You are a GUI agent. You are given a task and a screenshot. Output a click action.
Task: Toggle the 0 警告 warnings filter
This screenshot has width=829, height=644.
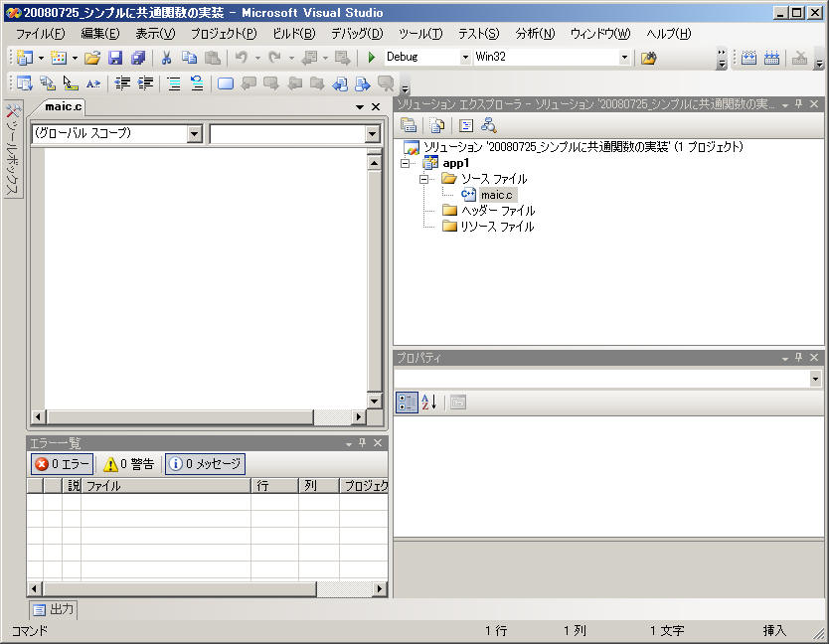(x=129, y=464)
